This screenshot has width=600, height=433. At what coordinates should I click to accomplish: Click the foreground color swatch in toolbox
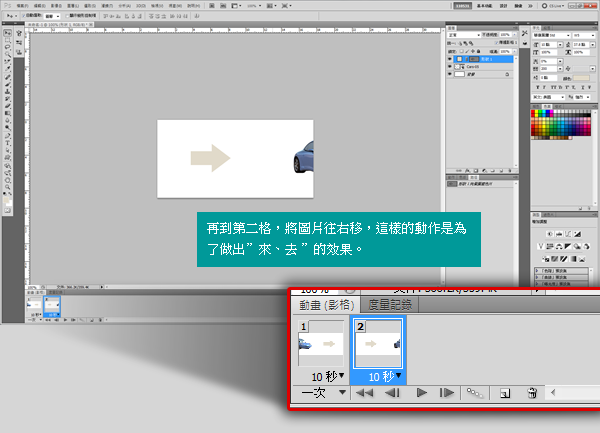(6, 200)
